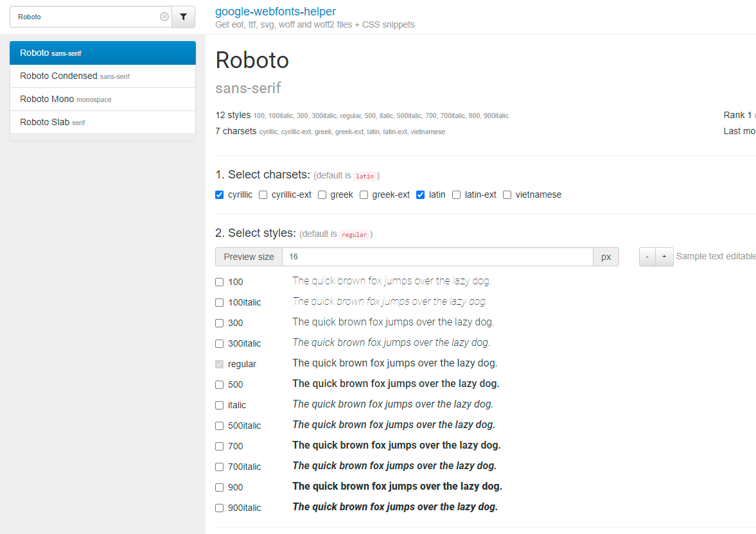Enable the latin-ext charset
The width and height of the screenshot is (756, 534).
456,194
